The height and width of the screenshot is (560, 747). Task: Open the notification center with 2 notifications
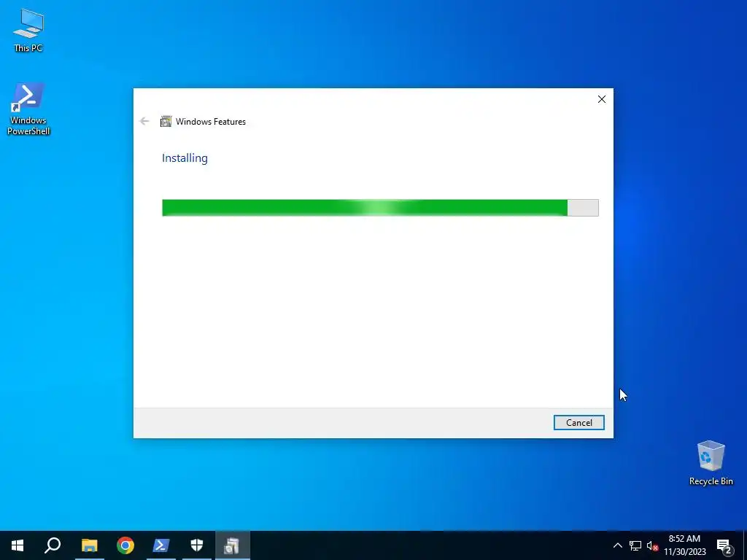[724, 545]
